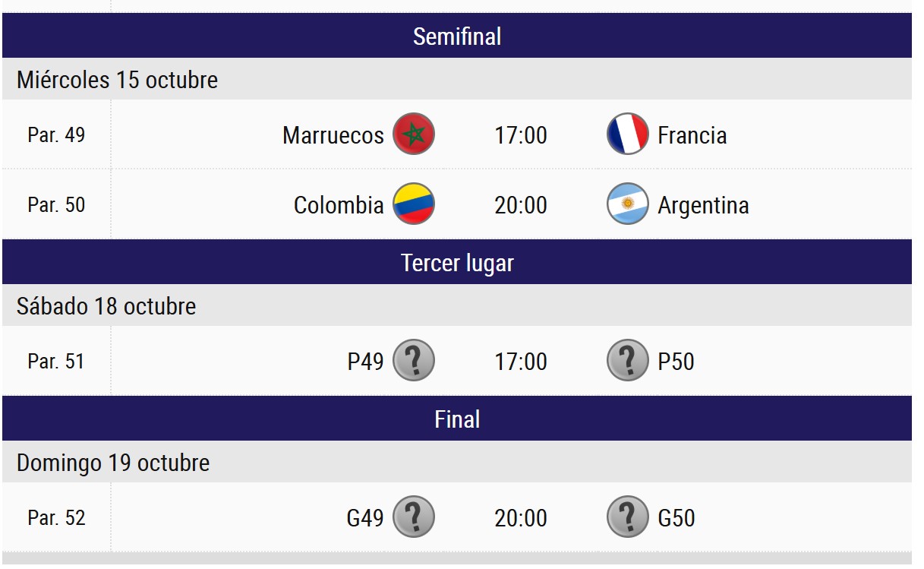Click the Par. 52 match number
This screenshot has width=924, height=569.
[x=57, y=518]
